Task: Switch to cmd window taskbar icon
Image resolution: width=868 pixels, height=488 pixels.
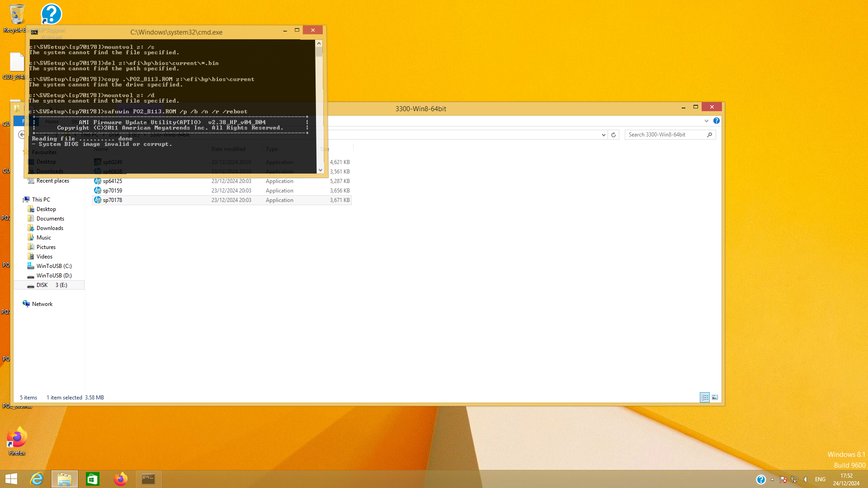Action: pos(148,479)
